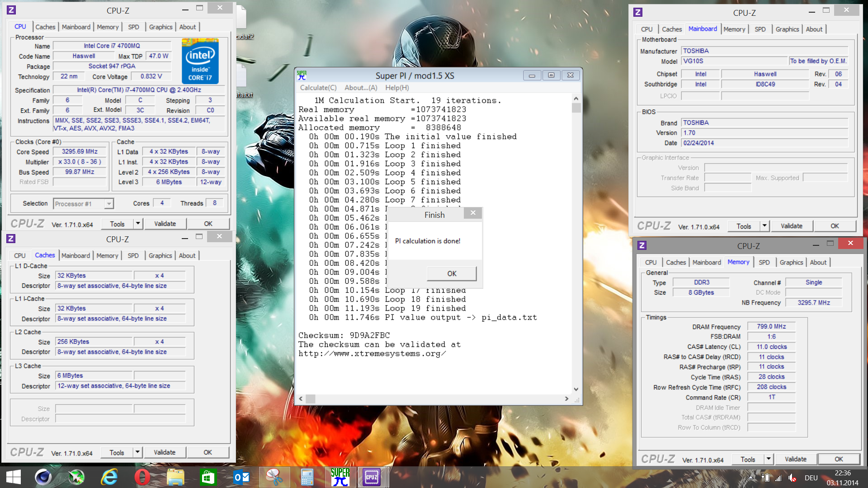Click OK in the Memory tab window

(839, 459)
